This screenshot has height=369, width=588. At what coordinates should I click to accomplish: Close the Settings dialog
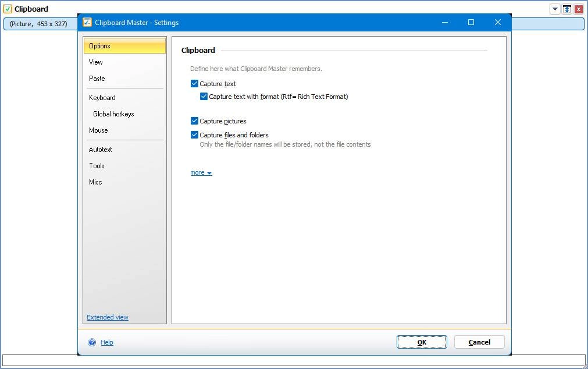point(498,23)
